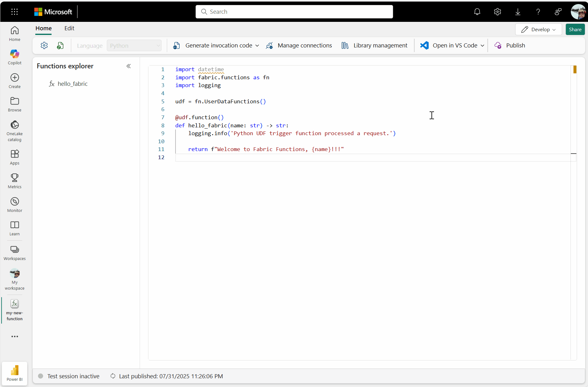Open Library management
This screenshot has height=387, width=588.
pos(374,45)
